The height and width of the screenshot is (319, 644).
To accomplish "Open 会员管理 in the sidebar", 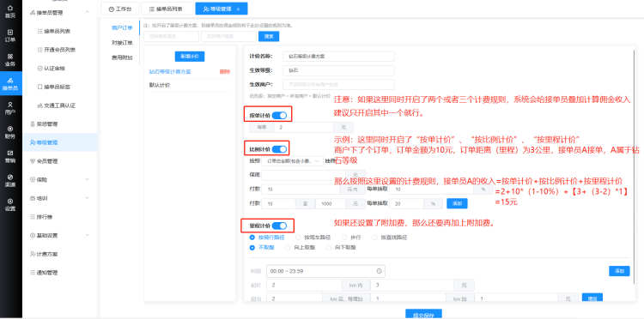I will point(47,161).
